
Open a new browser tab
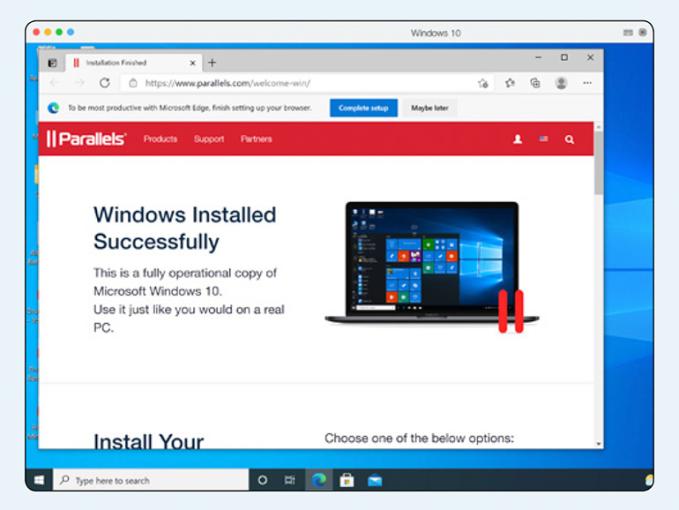click(212, 63)
